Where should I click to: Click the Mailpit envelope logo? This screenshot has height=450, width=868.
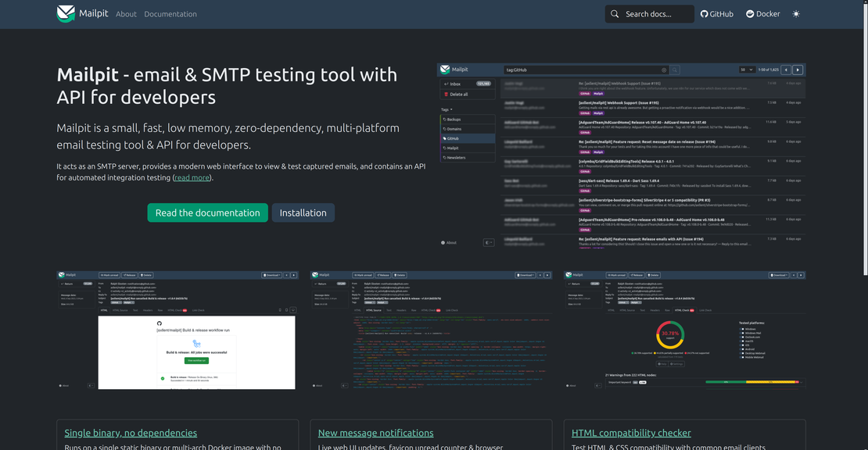[66, 13]
